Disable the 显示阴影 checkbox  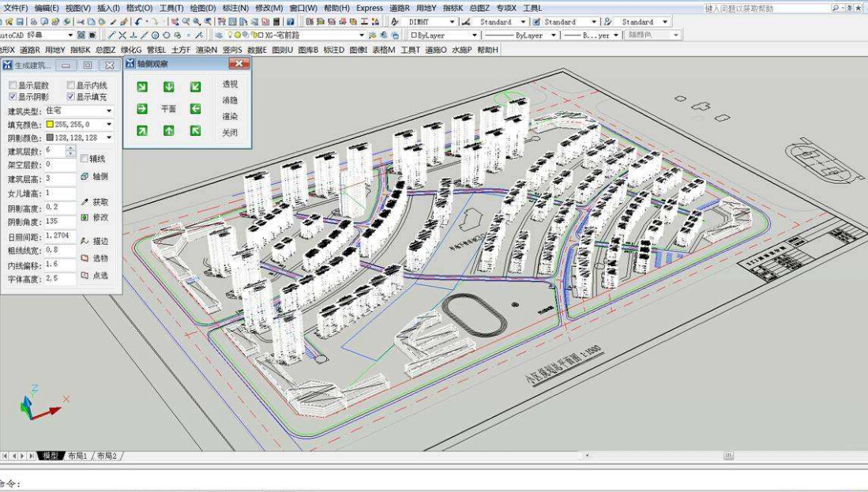coord(13,97)
